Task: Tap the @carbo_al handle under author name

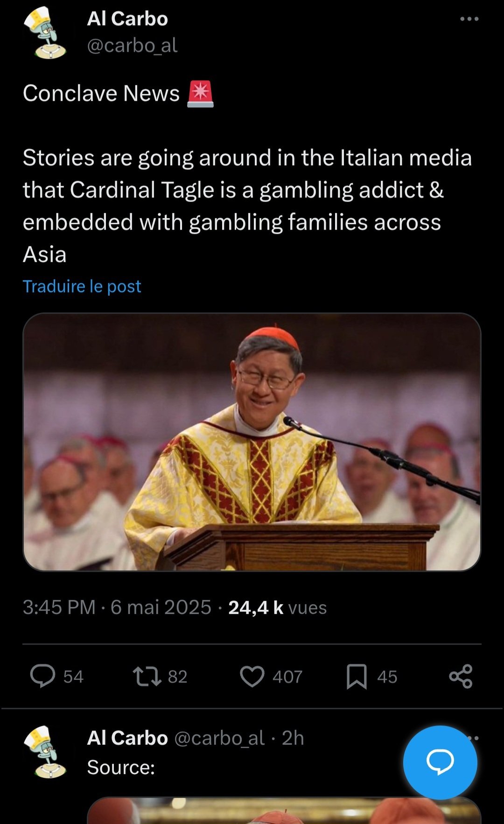Action: [x=132, y=45]
